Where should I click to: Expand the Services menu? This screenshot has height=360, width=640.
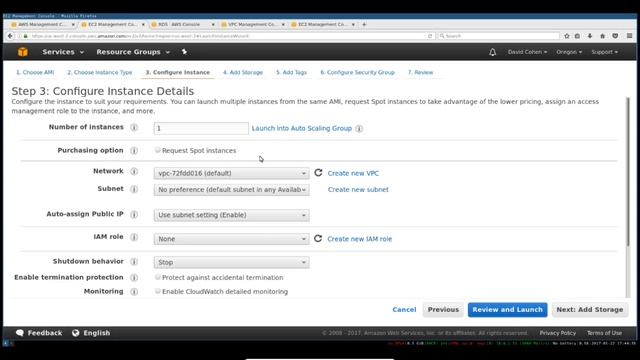pos(63,52)
